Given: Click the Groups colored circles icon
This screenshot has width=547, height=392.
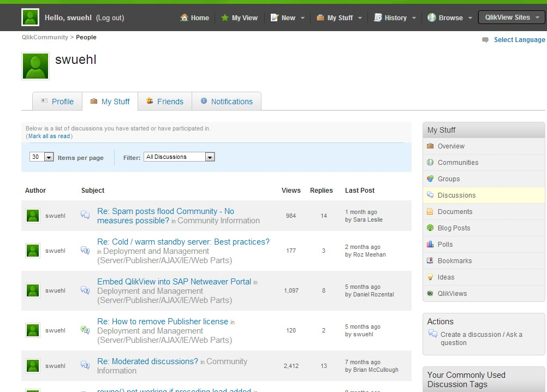Looking at the screenshot, I should pyautogui.click(x=430, y=179).
